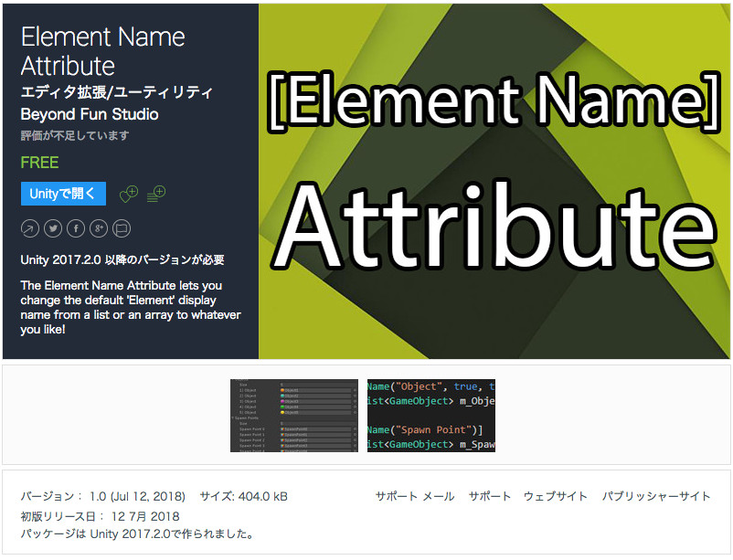Screen dimensions: 733x560
Task: Click the 'Unity 2017.2.0 以降のバージョンが必要' text
Action: coord(122,259)
